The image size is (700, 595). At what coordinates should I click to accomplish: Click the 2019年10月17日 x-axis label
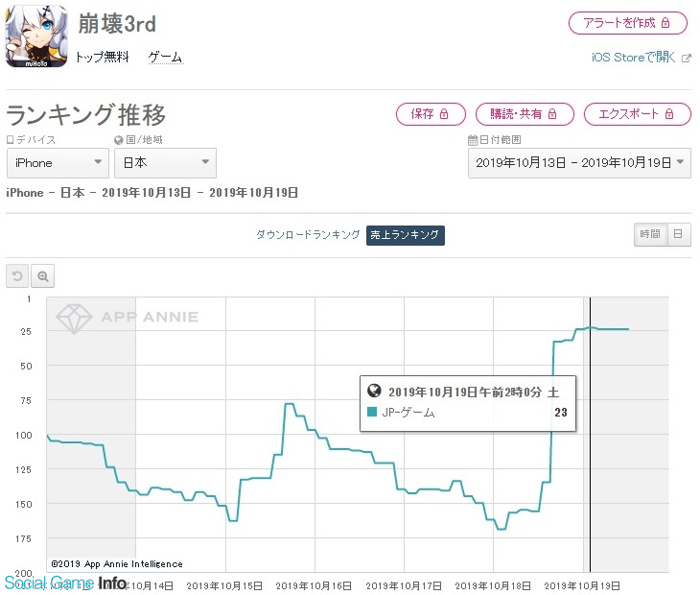404,586
